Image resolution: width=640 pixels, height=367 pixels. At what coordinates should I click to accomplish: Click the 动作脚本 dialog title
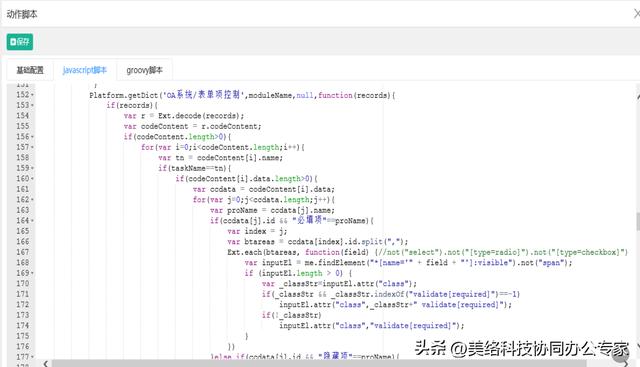click(22, 14)
